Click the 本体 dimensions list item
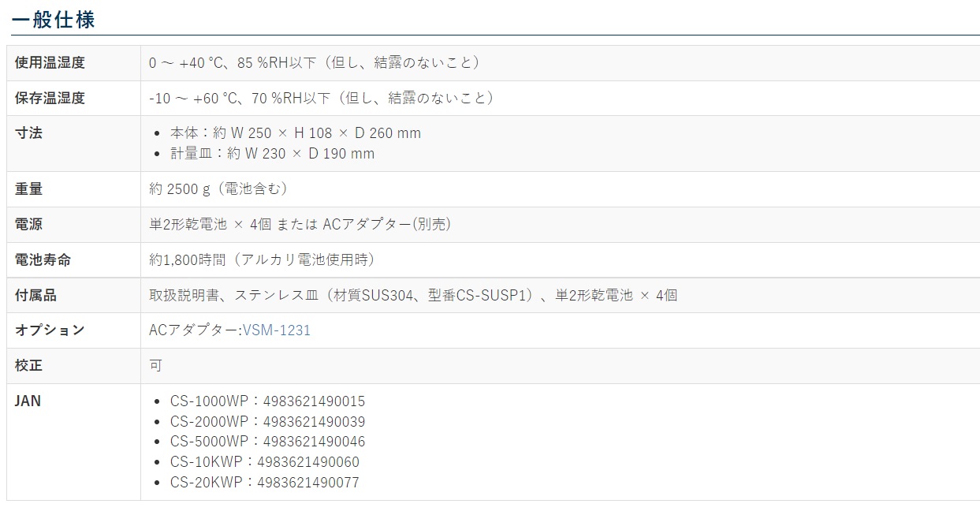The width and height of the screenshot is (980, 515). pyautogui.click(x=296, y=133)
